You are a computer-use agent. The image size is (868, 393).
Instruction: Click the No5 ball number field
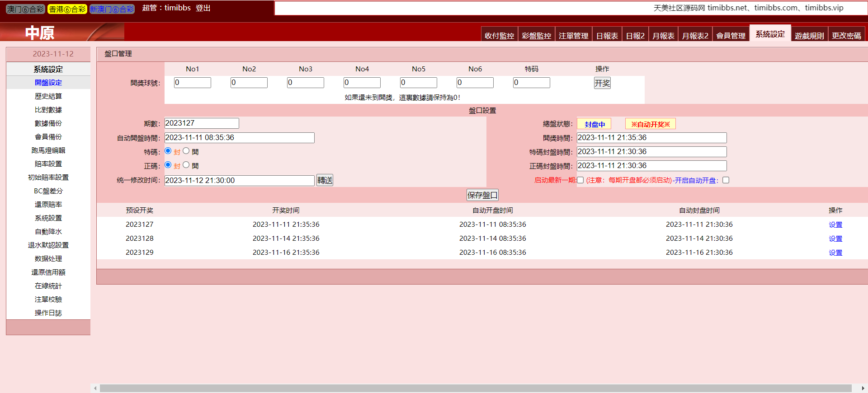click(x=419, y=83)
